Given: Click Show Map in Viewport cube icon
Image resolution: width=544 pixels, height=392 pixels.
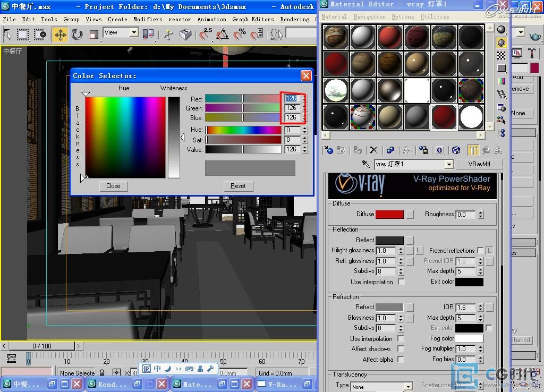Looking at the screenshot, I should pos(456,150).
